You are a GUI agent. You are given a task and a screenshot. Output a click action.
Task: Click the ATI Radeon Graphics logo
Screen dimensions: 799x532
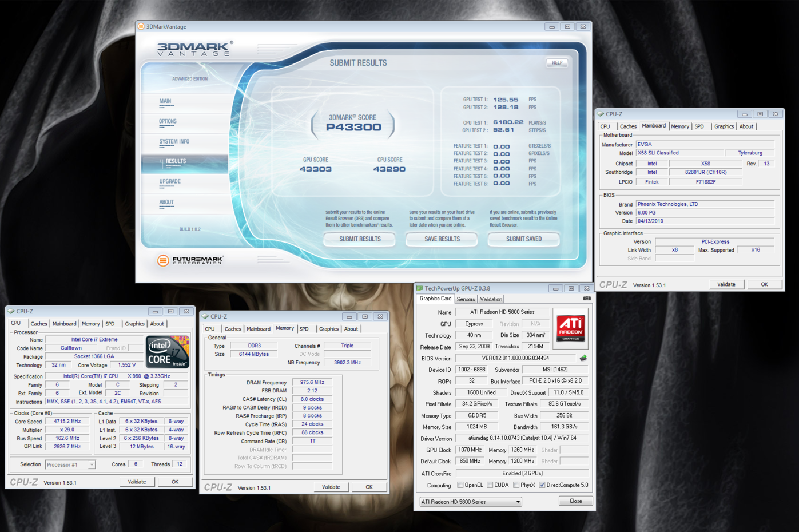pos(570,328)
